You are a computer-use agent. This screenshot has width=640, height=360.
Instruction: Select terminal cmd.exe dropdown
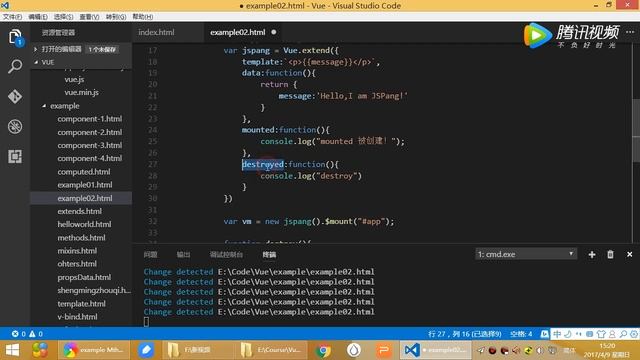[x=526, y=254]
